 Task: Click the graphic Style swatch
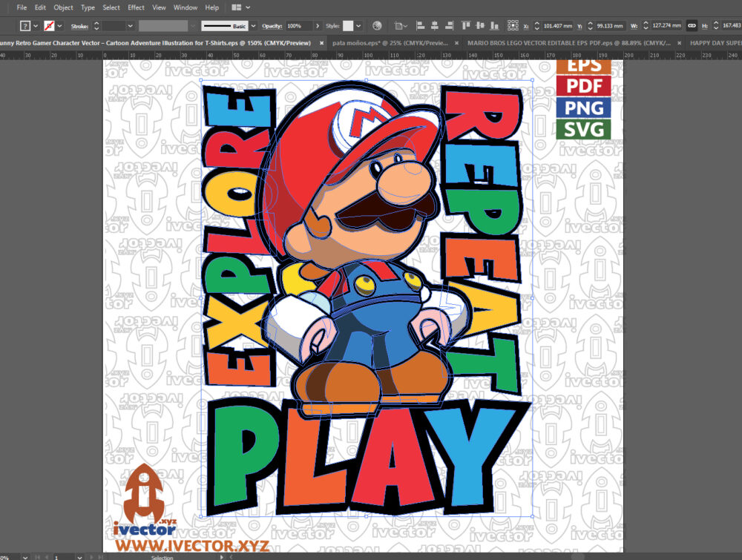coord(348,26)
